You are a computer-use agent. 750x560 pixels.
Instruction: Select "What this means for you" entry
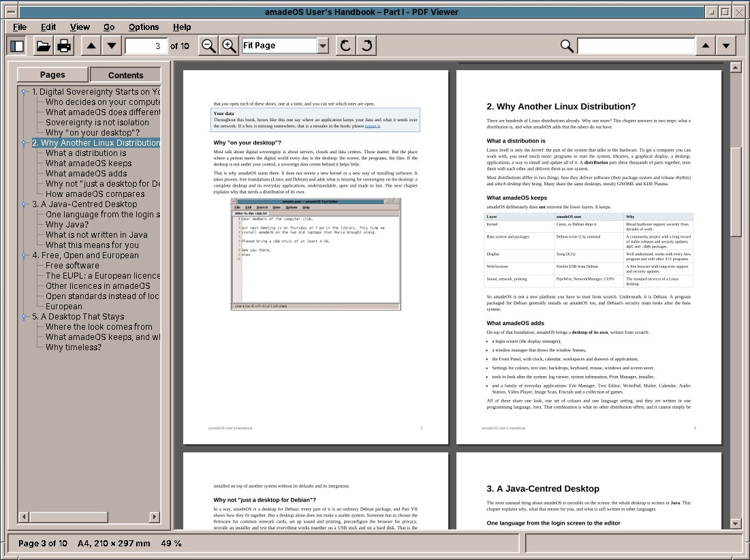point(93,245)
